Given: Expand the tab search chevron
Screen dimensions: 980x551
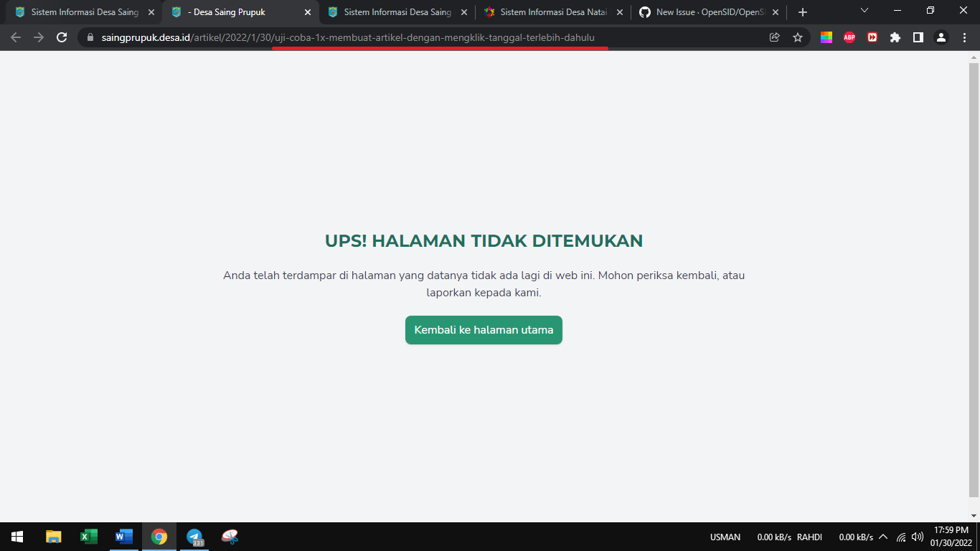Looking at the screenshot, I should point(864,11).
